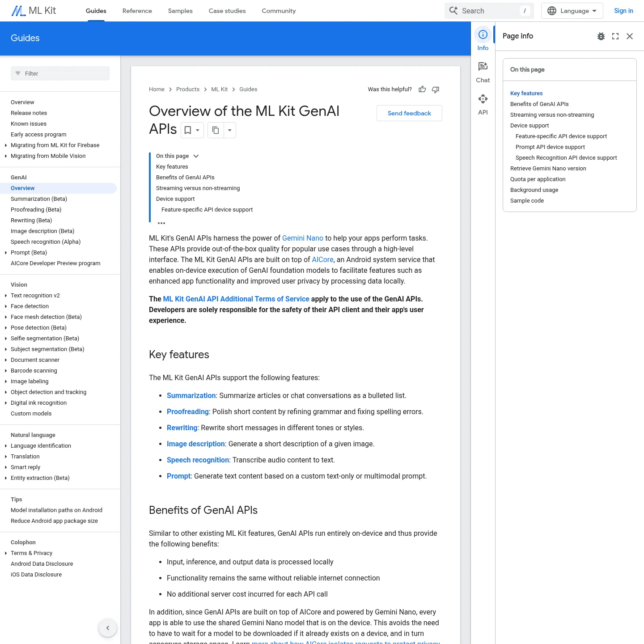
Task: Click the thumbs up helpful icon
Action: 422,89
